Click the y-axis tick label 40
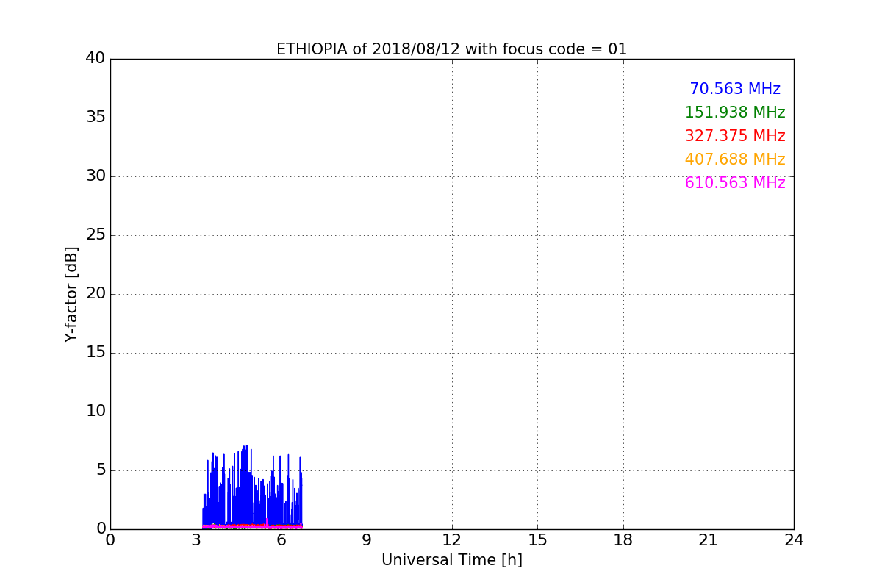This screenshot has width=882, height=588. (96, 59)
